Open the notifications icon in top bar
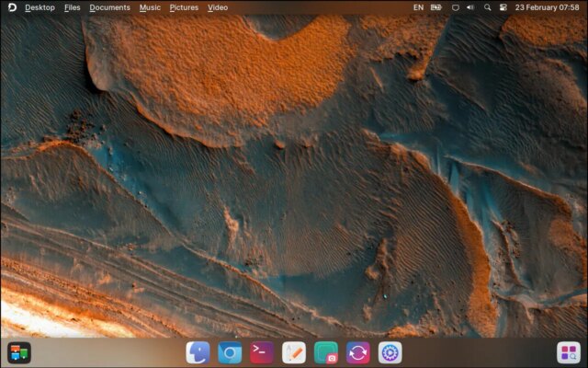 (x=455, y=7)
